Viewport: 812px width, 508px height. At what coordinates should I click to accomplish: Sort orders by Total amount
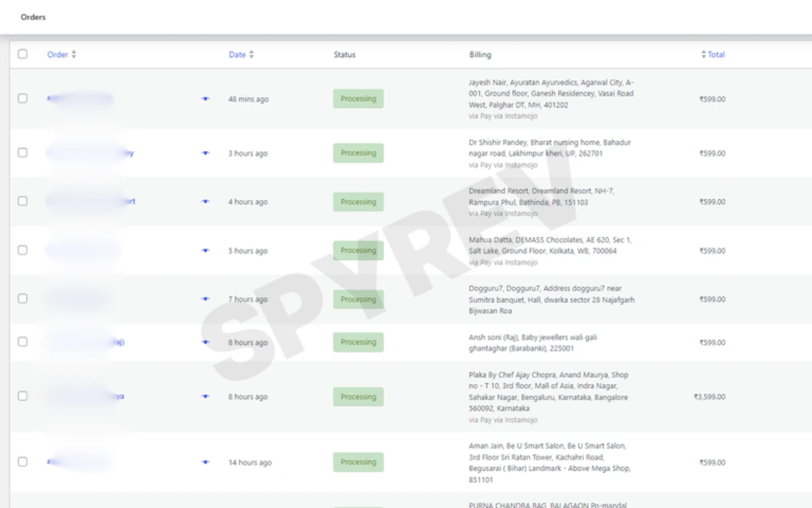coord(713,55)
